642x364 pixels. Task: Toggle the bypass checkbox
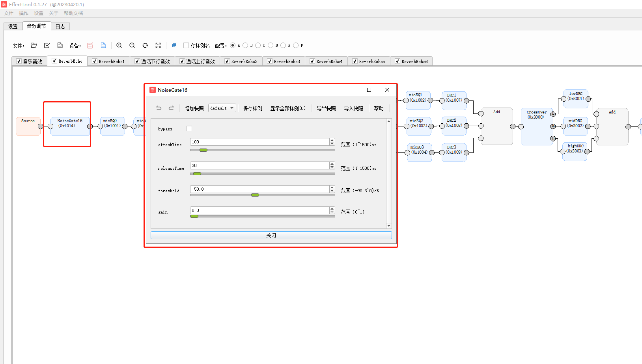point(189,128)
